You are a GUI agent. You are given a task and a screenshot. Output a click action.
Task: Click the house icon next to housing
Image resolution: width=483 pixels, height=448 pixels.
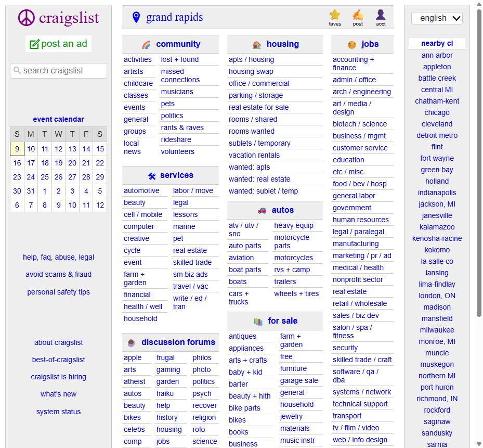(x=257, y=45)
